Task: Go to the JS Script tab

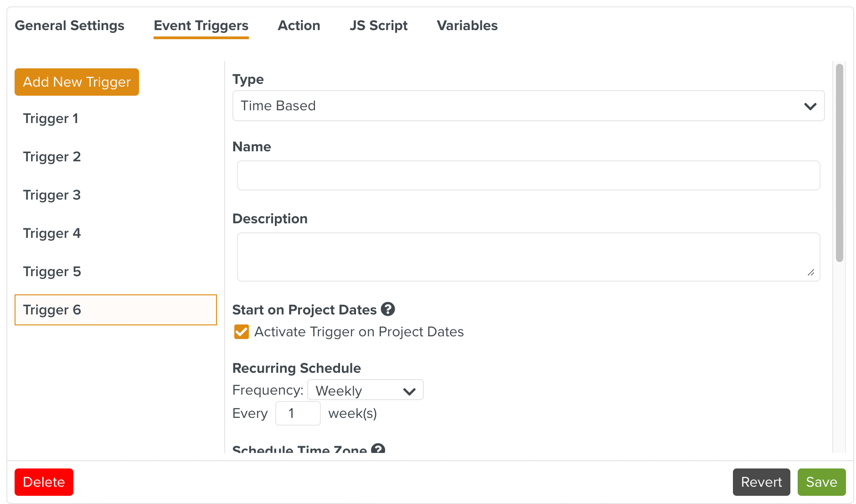Action: coord(378,26)
